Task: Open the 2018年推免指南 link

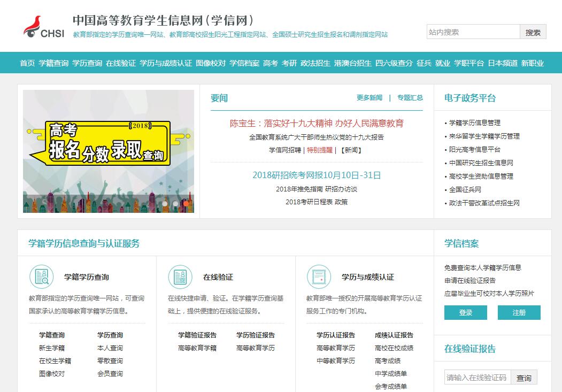Action: pos(299,189)
